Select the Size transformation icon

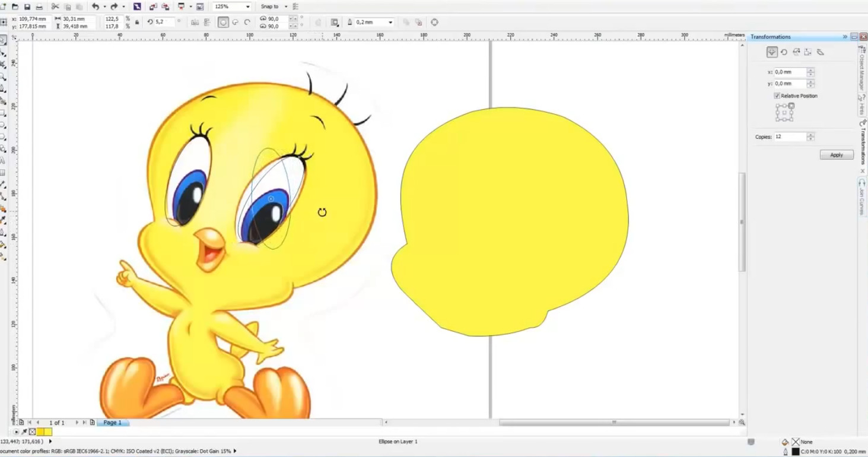[808, 52]
